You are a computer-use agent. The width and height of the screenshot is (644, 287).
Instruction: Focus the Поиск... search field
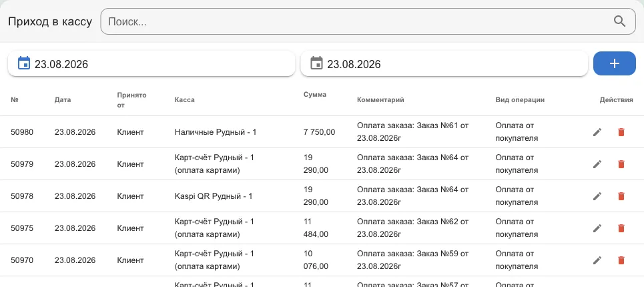(368, 21)
